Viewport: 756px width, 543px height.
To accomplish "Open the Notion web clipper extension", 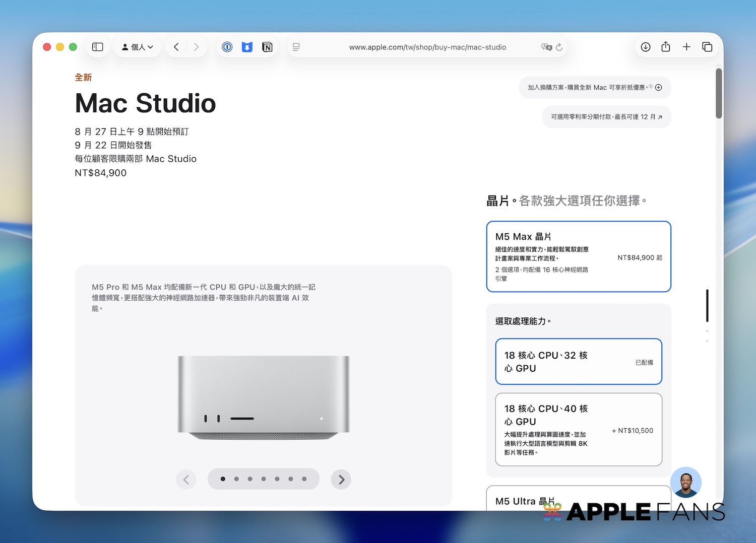I will [267, 47].
